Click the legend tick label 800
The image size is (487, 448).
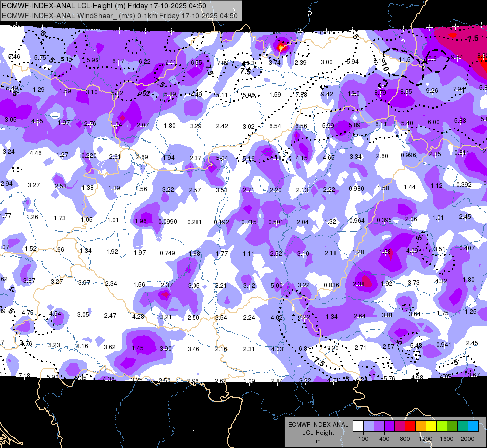point(405,439)
